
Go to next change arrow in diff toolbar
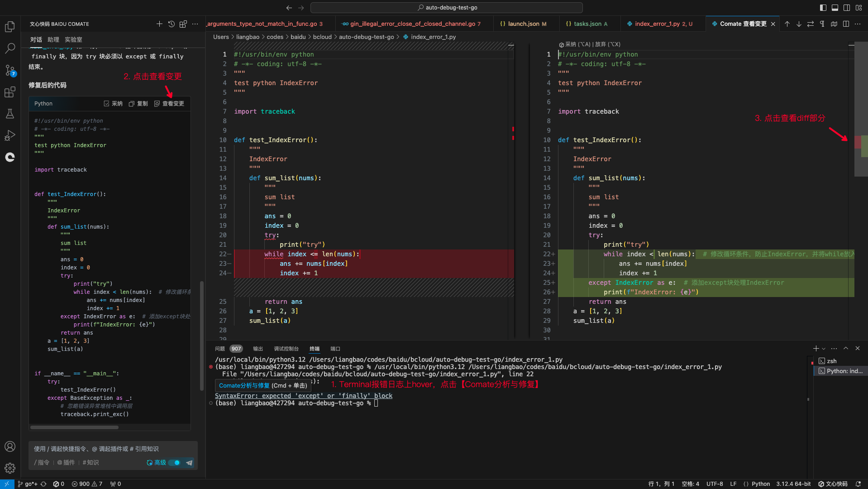[x=799, y=24]
